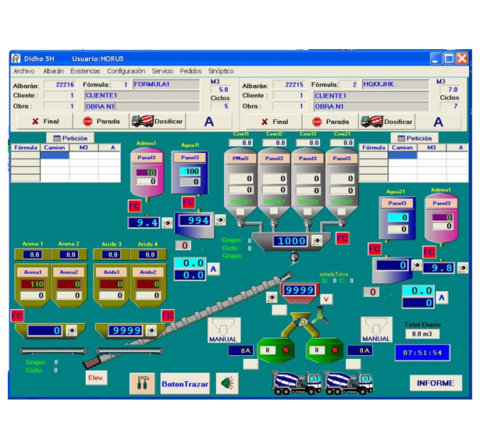Click the Ciclos field showing 7

[450, 106]
